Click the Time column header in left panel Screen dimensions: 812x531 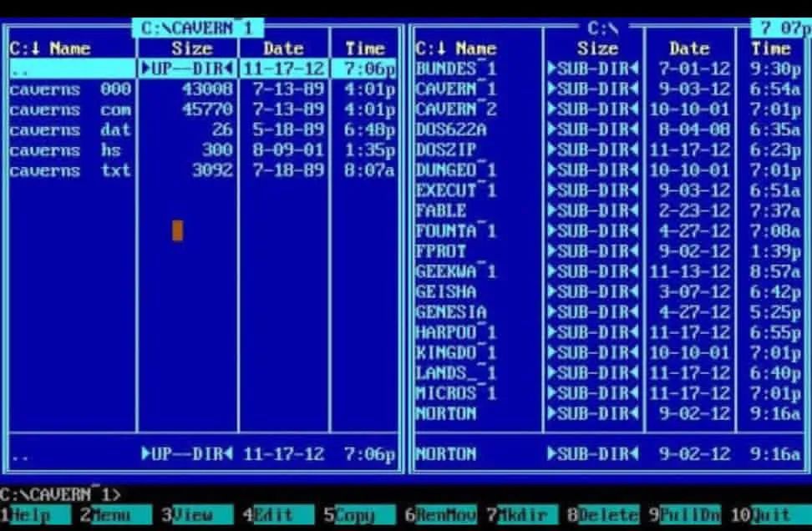tap(364, 48)
